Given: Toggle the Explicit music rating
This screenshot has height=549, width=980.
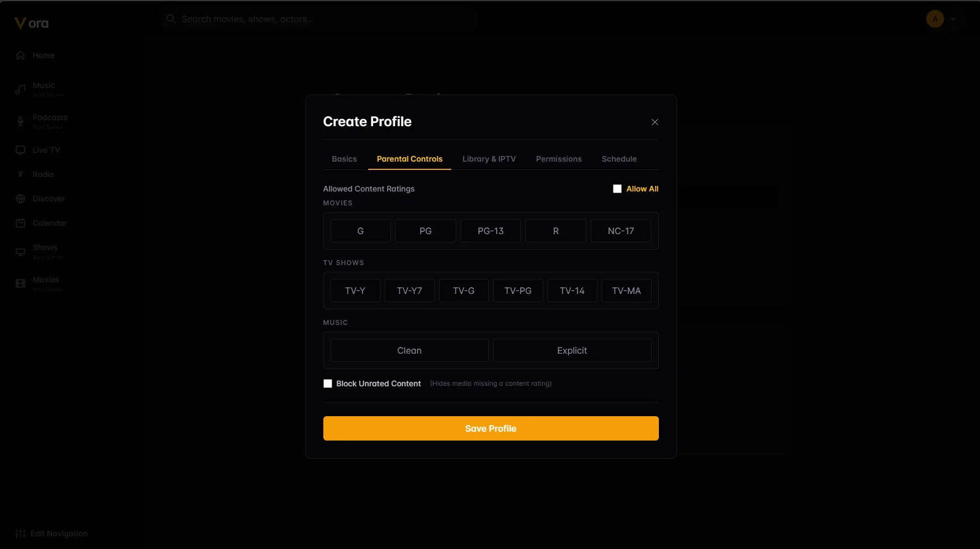Looking at the screenshot, I should point(572,350).
